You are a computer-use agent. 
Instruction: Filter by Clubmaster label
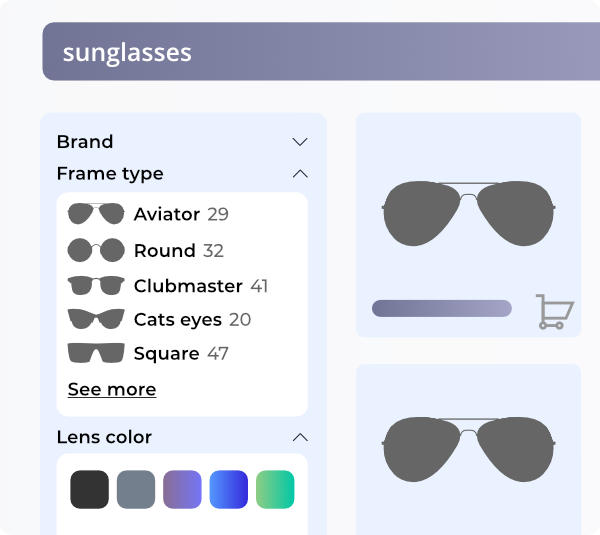(x=188, y=286)
